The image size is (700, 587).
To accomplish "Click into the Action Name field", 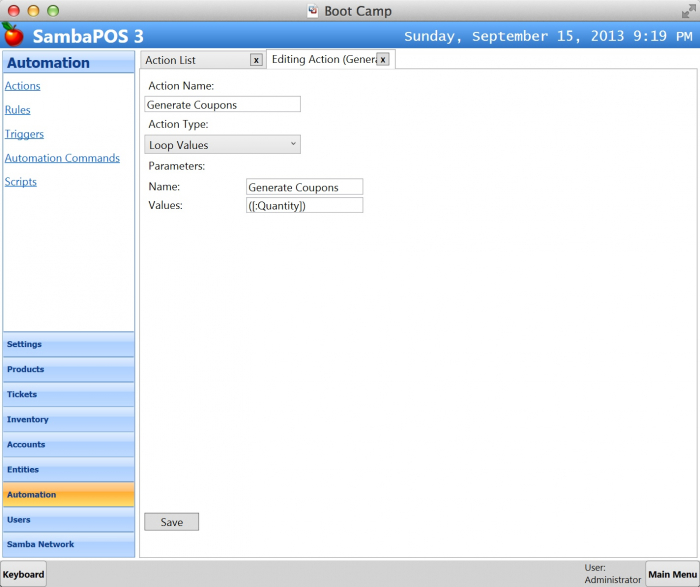I will [222, 104].
